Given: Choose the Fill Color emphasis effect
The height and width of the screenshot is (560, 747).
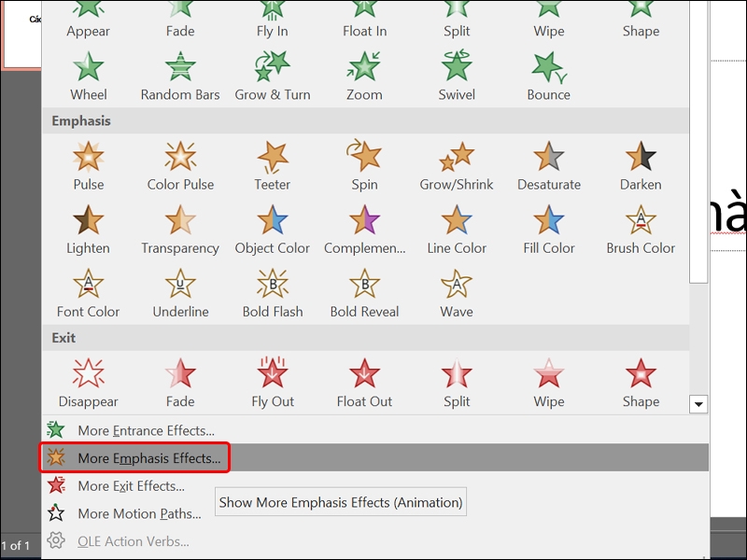Looking at the screenshot, I should pos(549,230).
